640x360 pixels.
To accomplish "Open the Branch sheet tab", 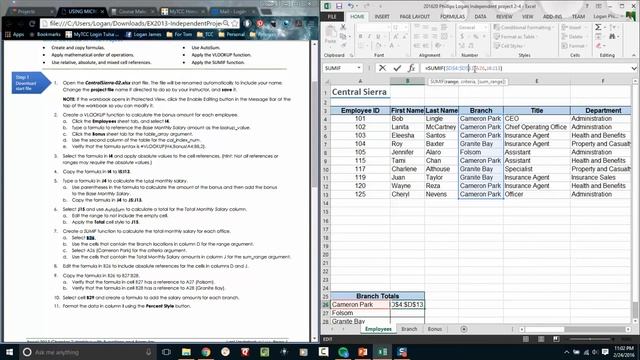I will point(409,329).
